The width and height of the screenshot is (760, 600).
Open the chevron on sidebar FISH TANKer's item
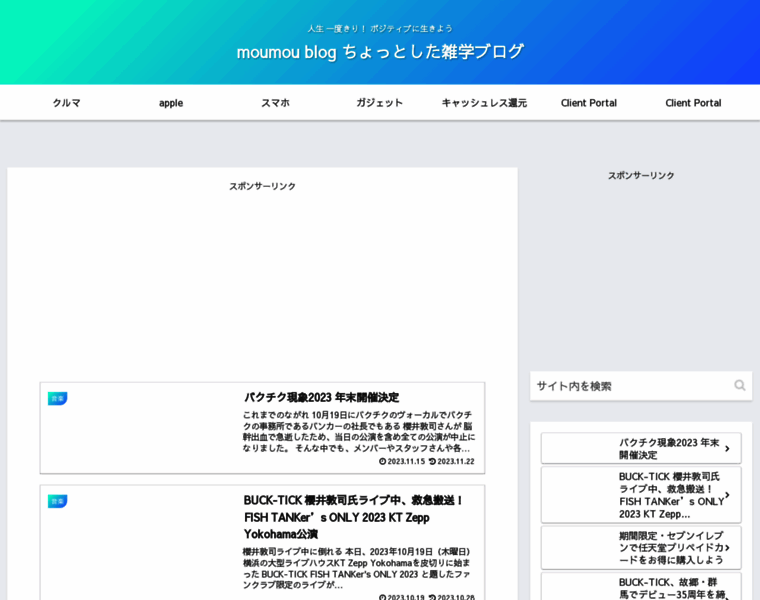click(727, 495)
